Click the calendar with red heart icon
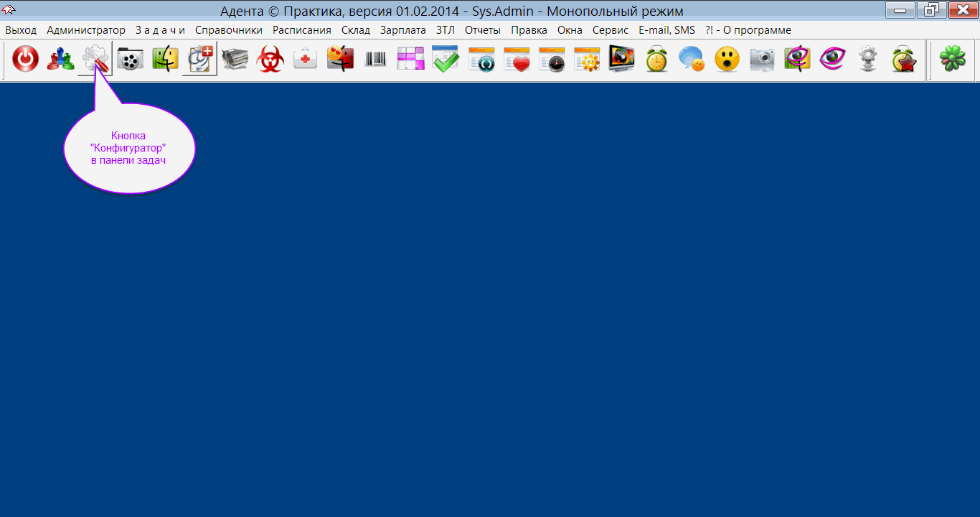This screenshot has width=980, height=517. point(516,60)
